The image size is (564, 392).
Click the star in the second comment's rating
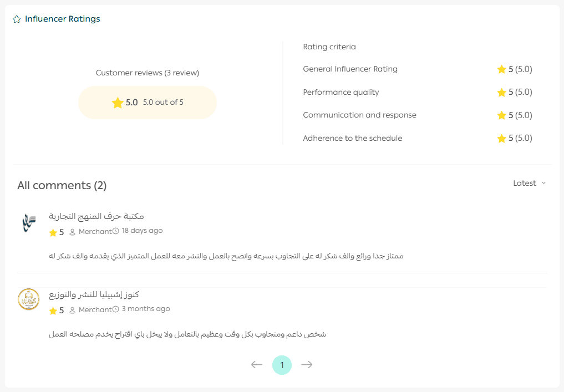pyautogui.click(x=53, y=310)
